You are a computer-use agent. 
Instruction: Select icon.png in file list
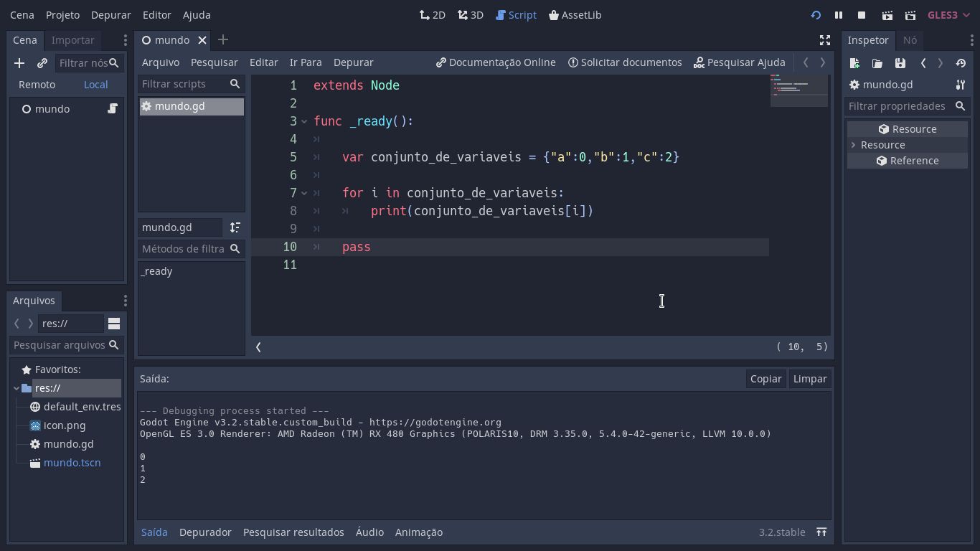click(66, 425)
